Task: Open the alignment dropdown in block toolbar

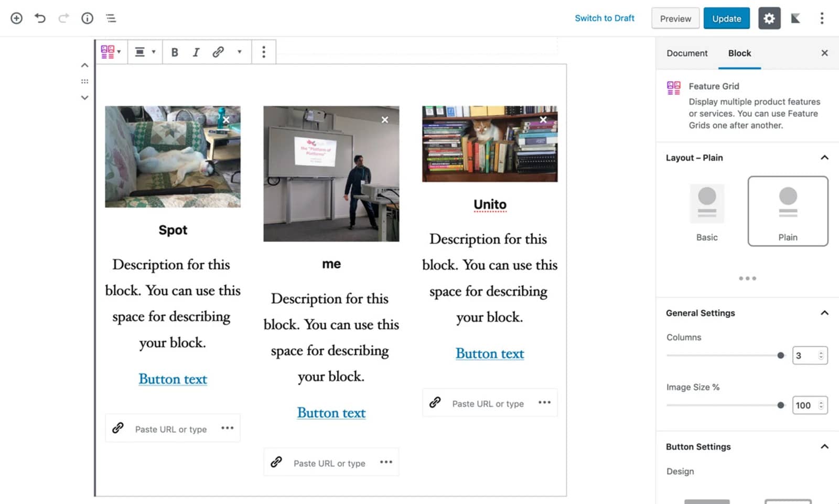Action: pyautogui.click(x=145, y=52)
